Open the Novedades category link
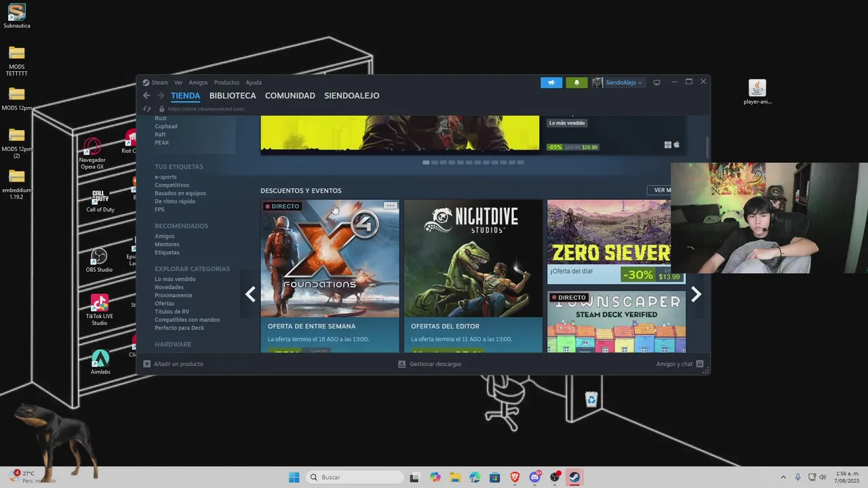Viewport: 868px width, 488px height. click(x=169, y=287)
